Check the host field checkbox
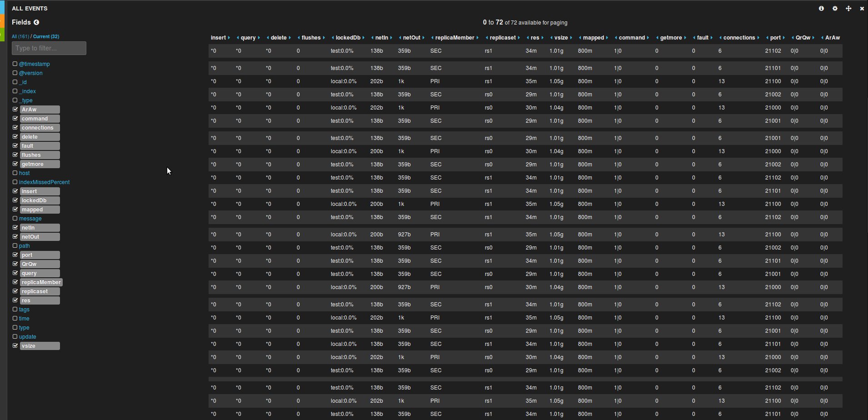This screenshot has width=868, height=420. pos(15,173)
